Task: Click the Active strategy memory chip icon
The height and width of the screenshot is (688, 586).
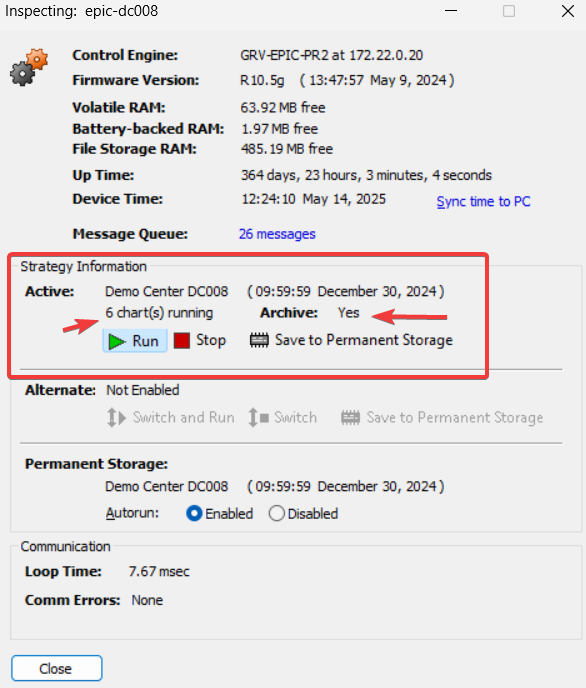Action: pyautogui.click(x=259, y=340)
